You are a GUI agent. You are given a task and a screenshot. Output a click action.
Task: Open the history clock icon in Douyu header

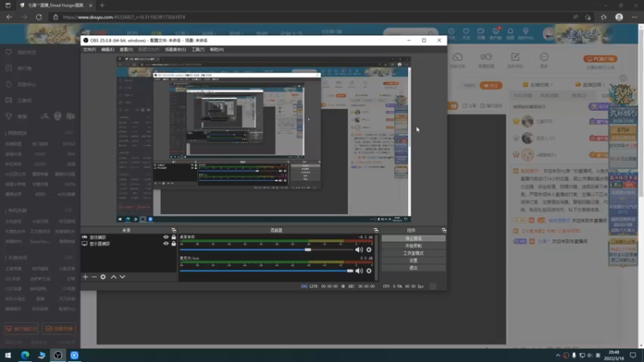click(x=452, y=34)
